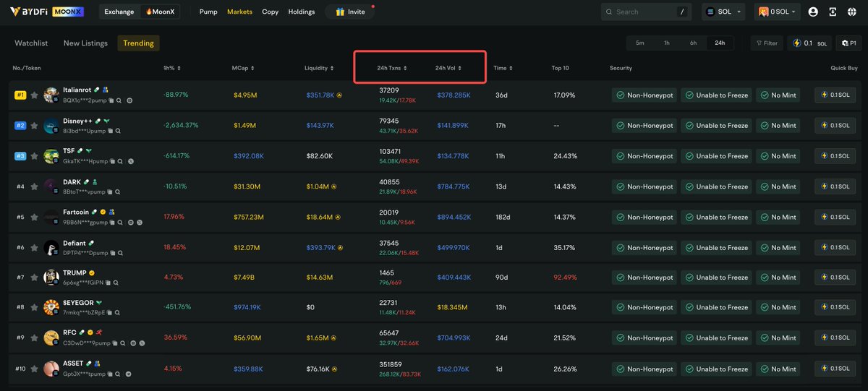This screenshot has height=391, width=868.
Task: Open the Filter button
Action: click(767, 43)
